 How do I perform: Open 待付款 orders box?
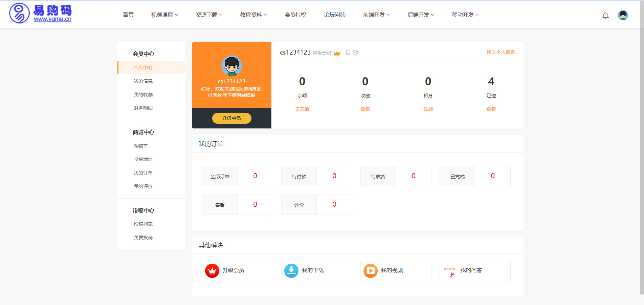[316, 176]
